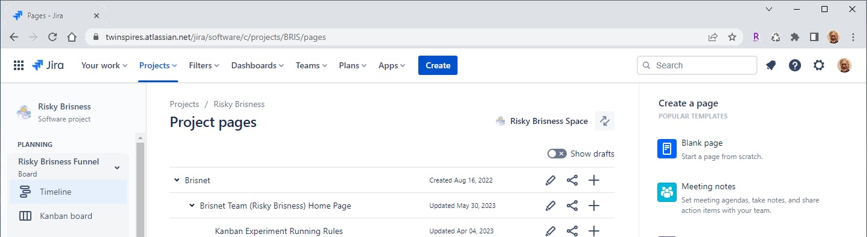Edit Brisnet Team Home Page with pencil icon
Image resolution: width=868 pixels, height=237 pixels.
pyautogui.click(x=550, y=206)
